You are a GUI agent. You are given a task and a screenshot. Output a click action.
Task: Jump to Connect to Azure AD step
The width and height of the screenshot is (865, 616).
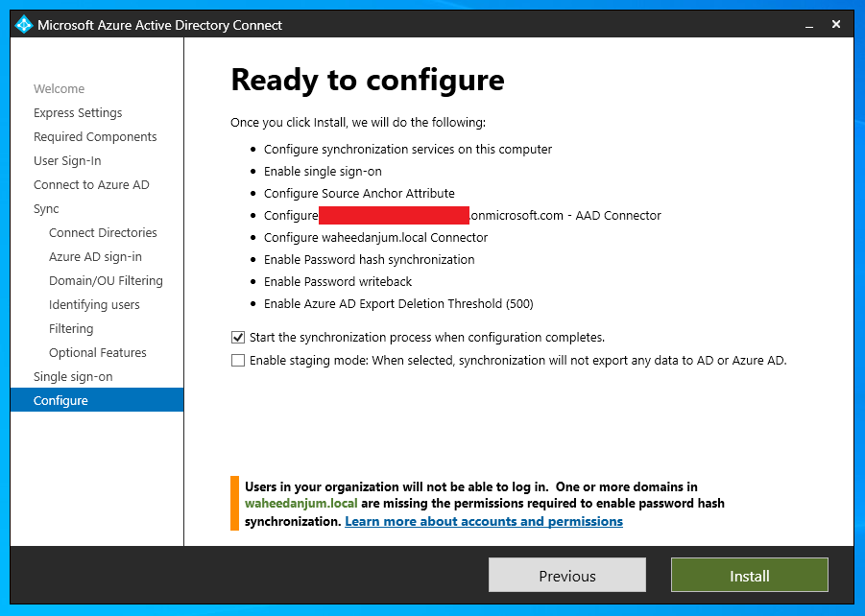(91, 185)
